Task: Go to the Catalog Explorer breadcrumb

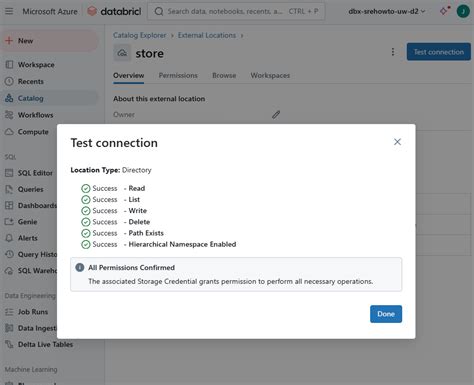Action: click(x=139, y=35)
